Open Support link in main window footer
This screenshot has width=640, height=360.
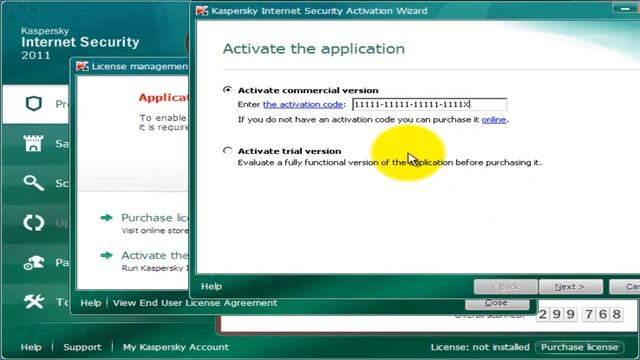[x=82, y=347]
